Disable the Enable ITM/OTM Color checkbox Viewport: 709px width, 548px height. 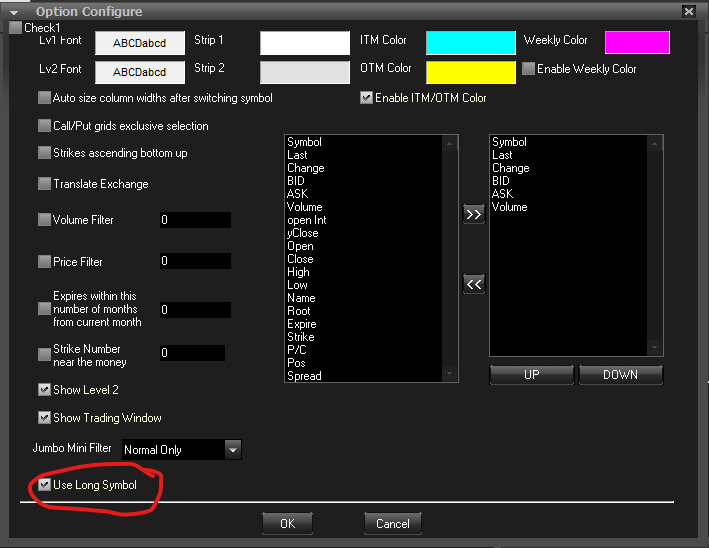(366, 98)
